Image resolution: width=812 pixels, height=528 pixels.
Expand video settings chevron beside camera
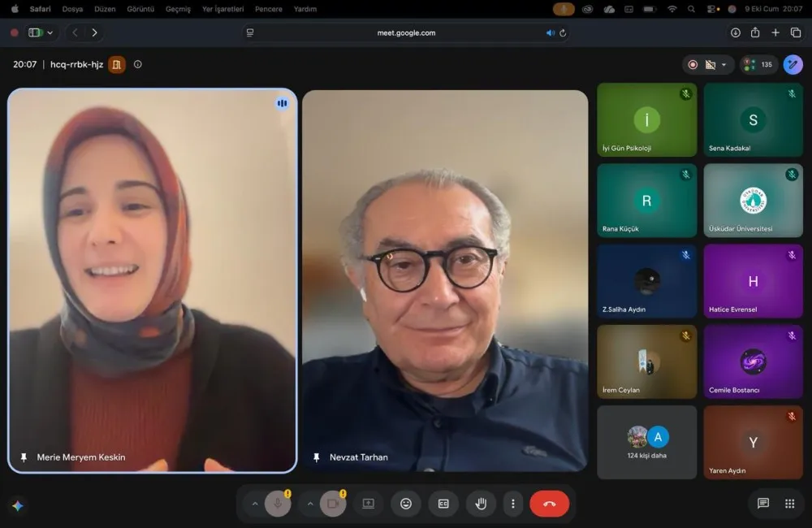point(310,504)
